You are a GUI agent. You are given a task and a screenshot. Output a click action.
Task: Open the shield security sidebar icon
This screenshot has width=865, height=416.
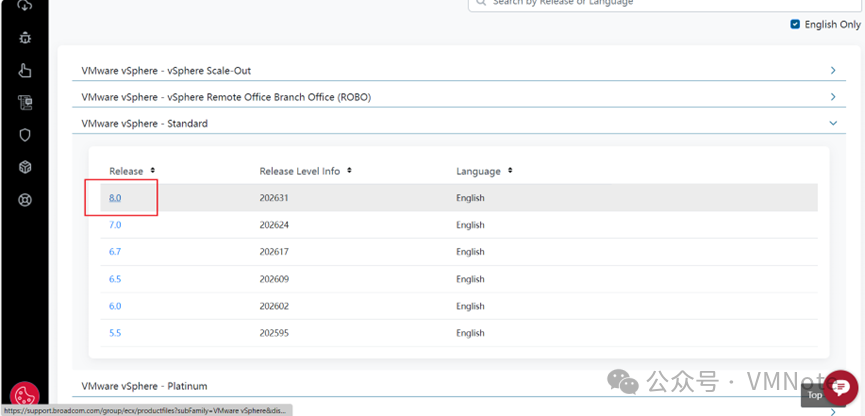[x=25, y=135]
